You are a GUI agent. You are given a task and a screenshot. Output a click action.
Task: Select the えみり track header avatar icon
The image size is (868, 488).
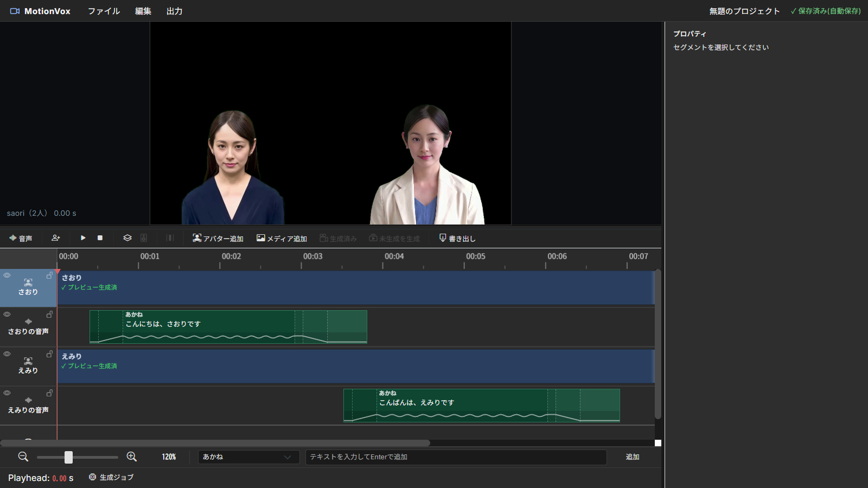28,361
